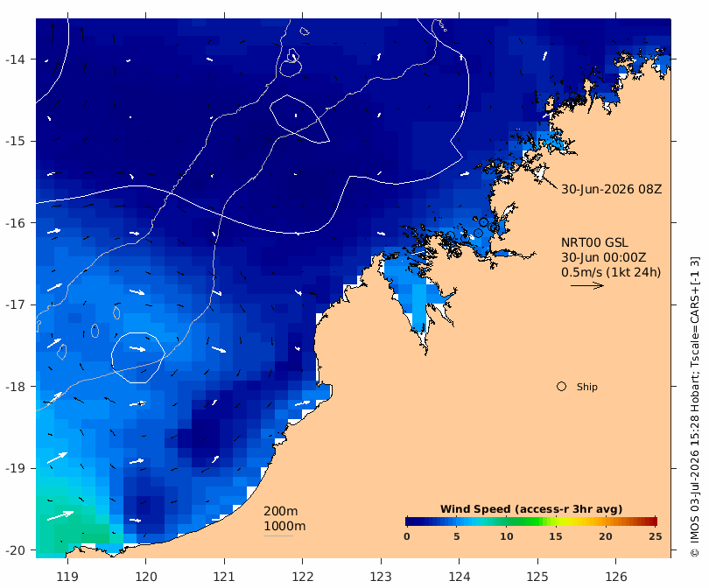Screen dimensions: 709x588
Task: Click the 1000m depth contour legend line
Action: pos(278,536)
